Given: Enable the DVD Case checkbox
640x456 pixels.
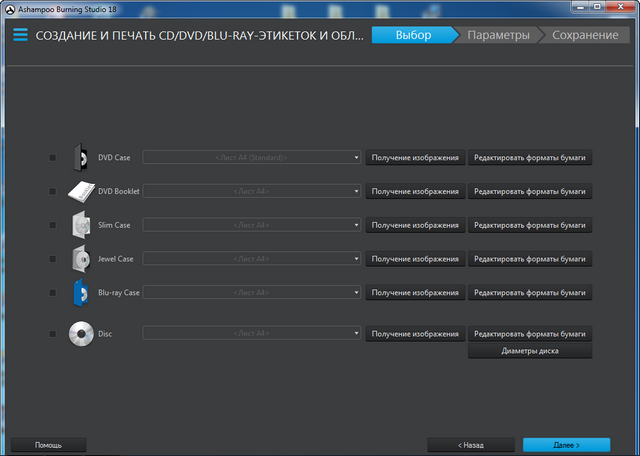Looking at the screenshot, I should click(x=53, y=158).
